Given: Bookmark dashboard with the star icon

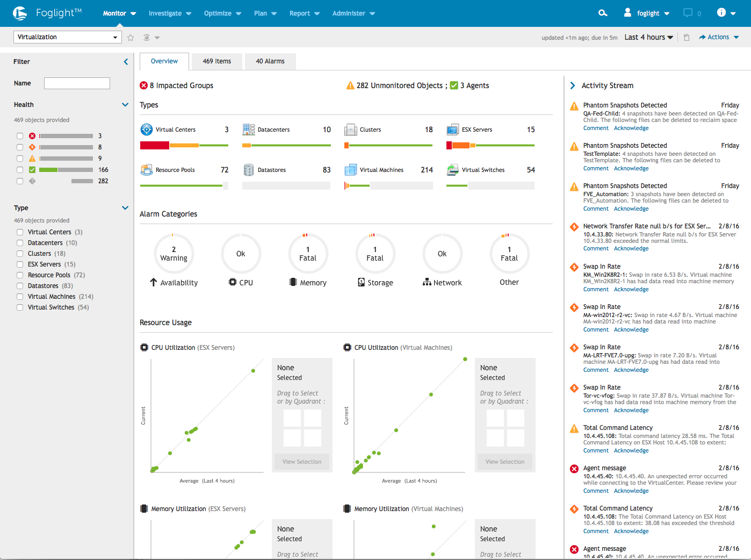Looking at the screenshot, I should coord(131,38).
